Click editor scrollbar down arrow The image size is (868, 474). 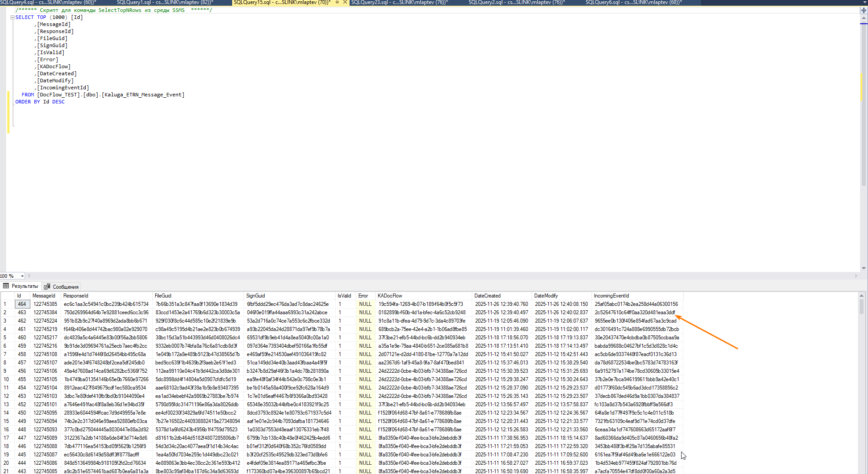(x=864, y=268)
